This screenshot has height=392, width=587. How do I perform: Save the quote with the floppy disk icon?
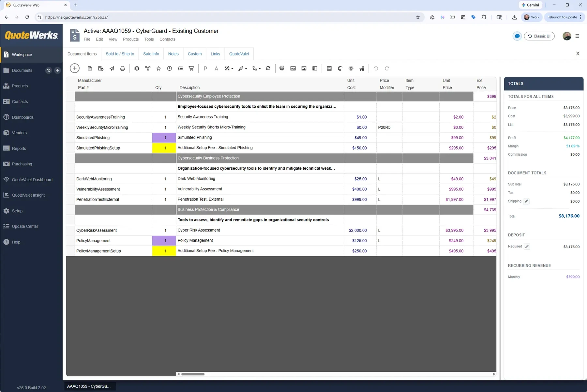[x=90, y=68]
